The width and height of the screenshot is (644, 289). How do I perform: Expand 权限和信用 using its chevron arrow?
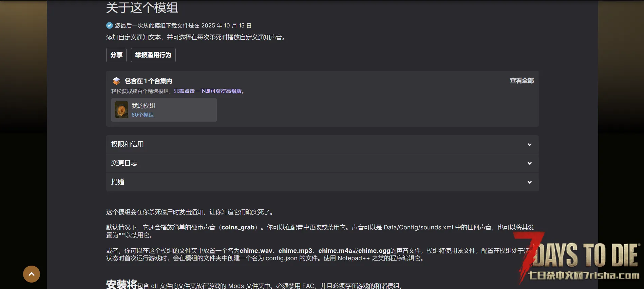pyautogui.click(x=529, y=145)
